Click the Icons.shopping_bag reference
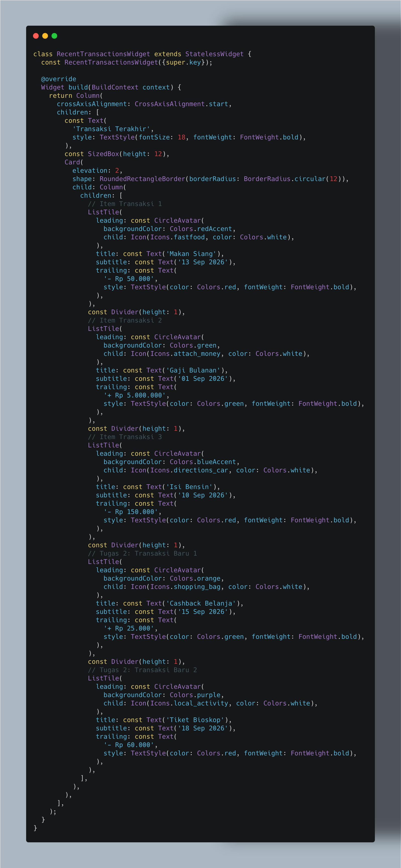This screenshot has width=401, height=868. pyautogui.click(x=185, y=587)
